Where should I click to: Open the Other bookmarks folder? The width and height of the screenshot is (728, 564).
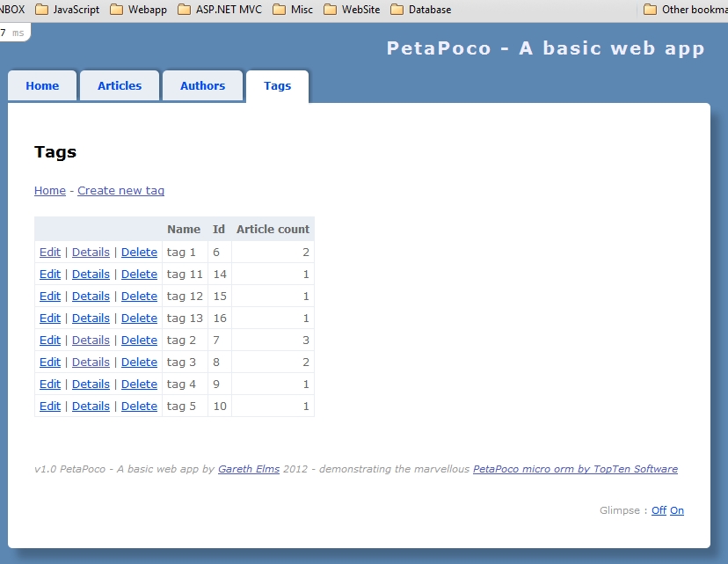tap(685, 10)
